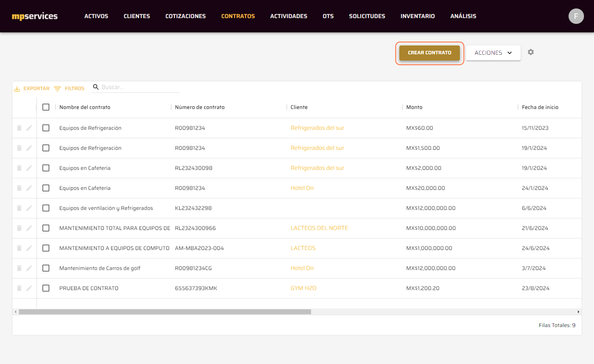The width and height of the screenshot is (594, 364).
Task: Edit the MX$60.00 Equipos de Refrigeración row via pencil icon
Action: 29,128
